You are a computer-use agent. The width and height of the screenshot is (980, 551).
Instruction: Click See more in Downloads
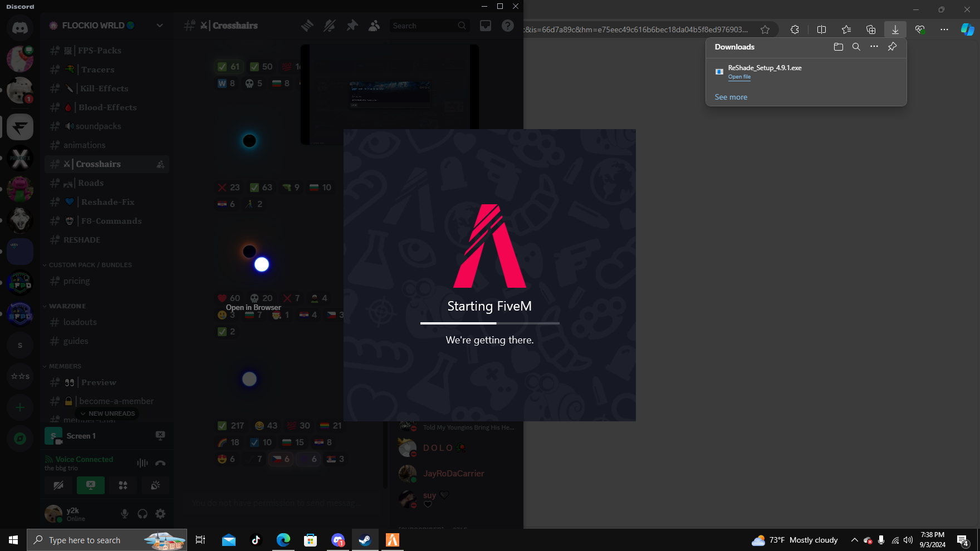click(731, 97)
